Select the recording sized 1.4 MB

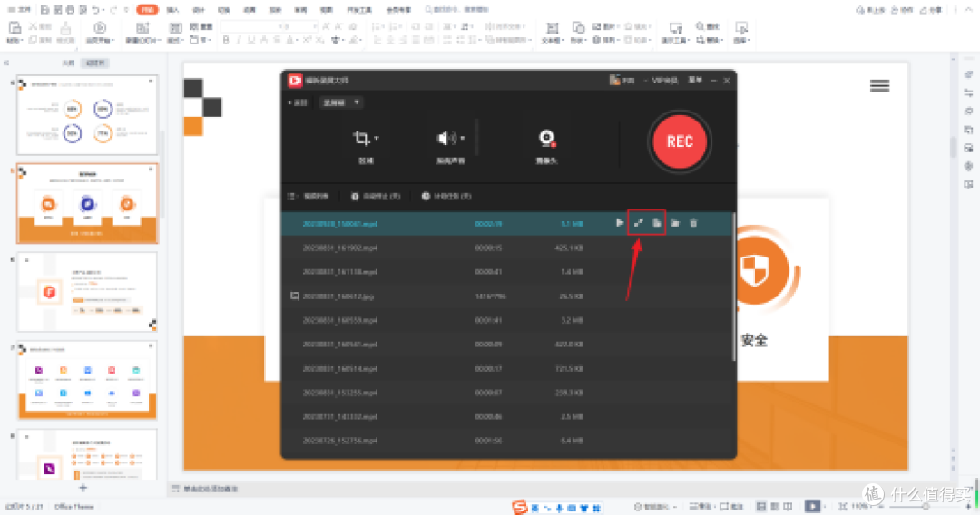click(x=506, y=272)
